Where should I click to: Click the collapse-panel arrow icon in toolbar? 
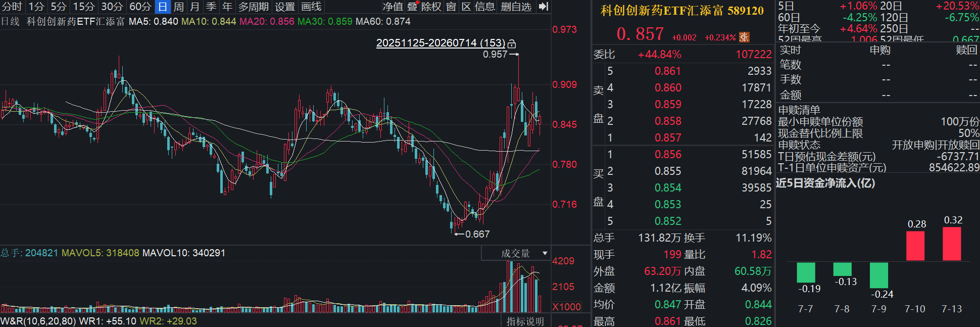[544, 7]
